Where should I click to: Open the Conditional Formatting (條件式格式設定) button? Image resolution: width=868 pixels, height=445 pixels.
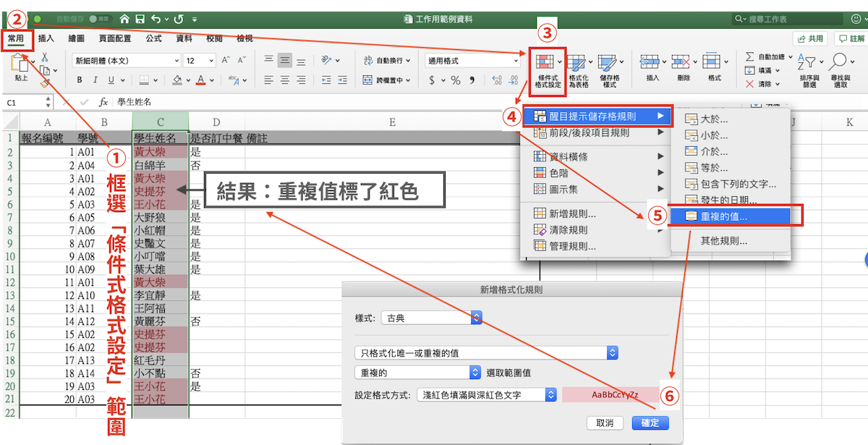click(546, 71)
